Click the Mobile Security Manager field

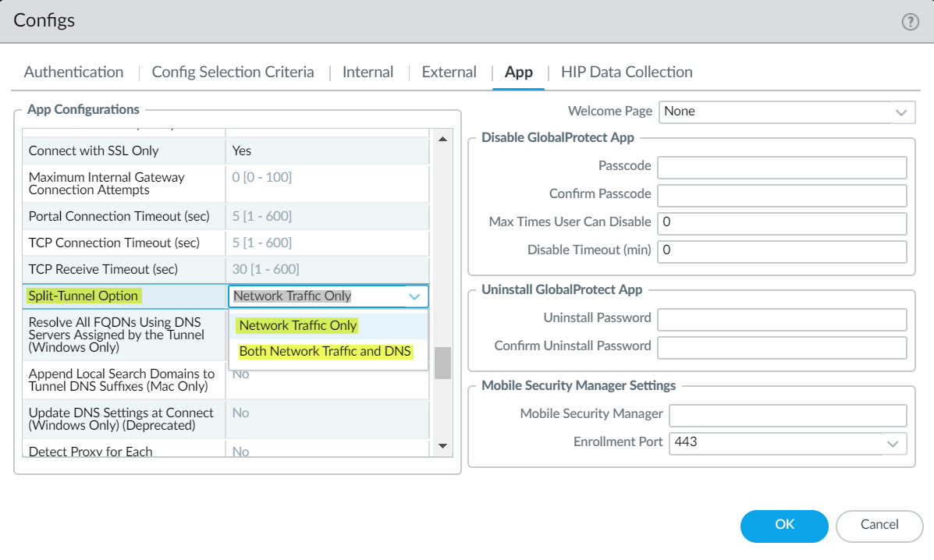tap(787, 415)
